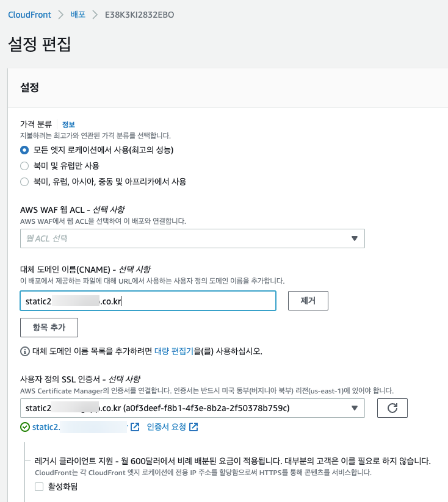
Task: Click external-link icon beside 인증서 요청
Action: pyautogui.click(x=193, y=427)
